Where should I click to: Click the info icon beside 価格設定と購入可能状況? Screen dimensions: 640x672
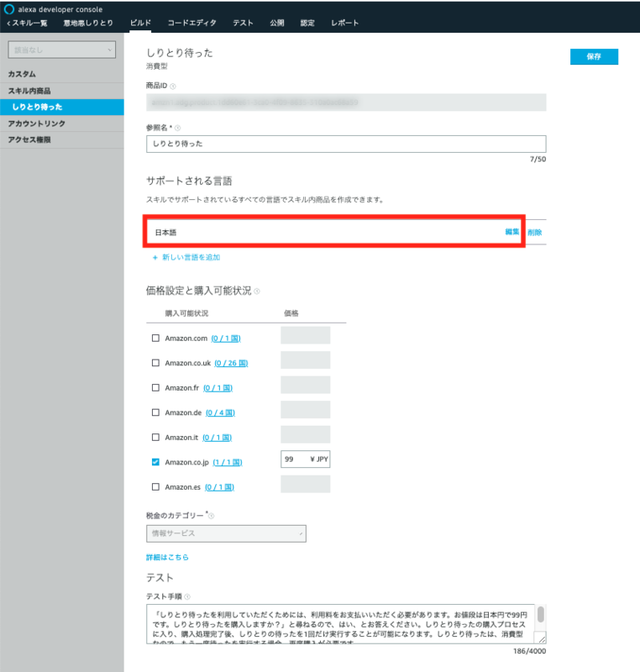point(257,291)
